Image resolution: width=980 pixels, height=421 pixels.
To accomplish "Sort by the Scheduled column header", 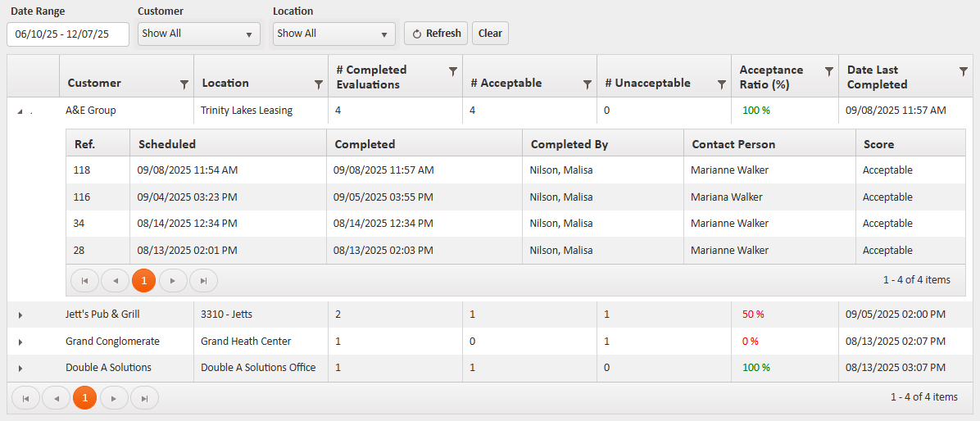I will click(x=167, y=144).
